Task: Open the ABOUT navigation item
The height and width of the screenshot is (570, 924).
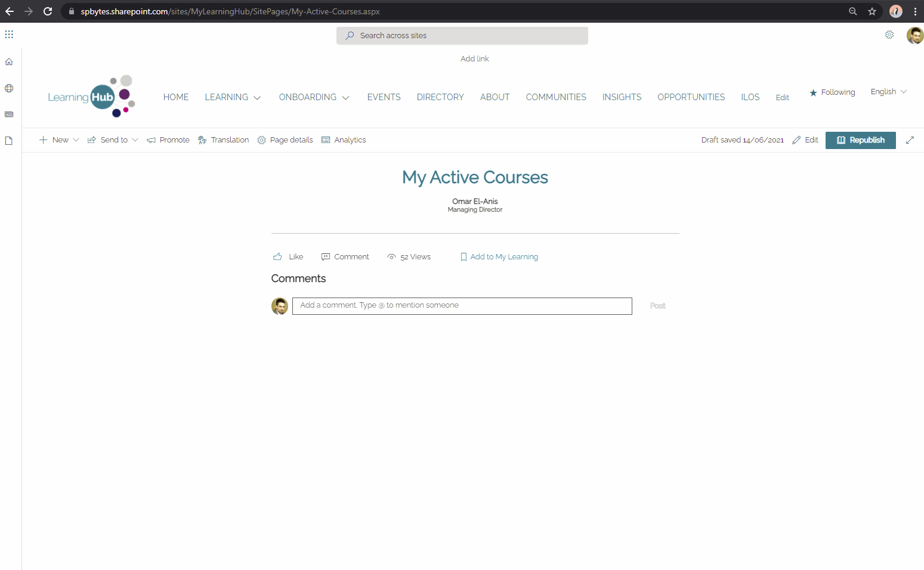Action: (x=495, y=97)
